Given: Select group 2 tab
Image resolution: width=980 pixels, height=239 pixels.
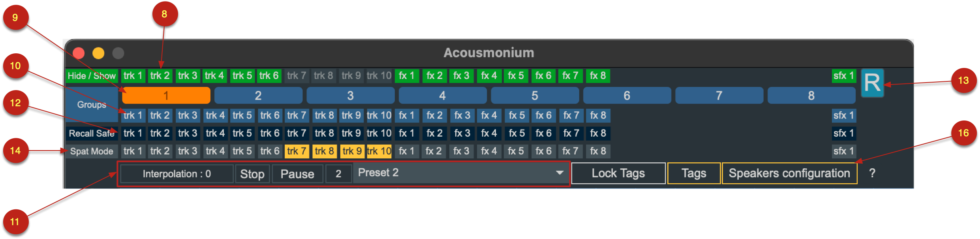Looking at the screenshot, I should tap(258, 96).
